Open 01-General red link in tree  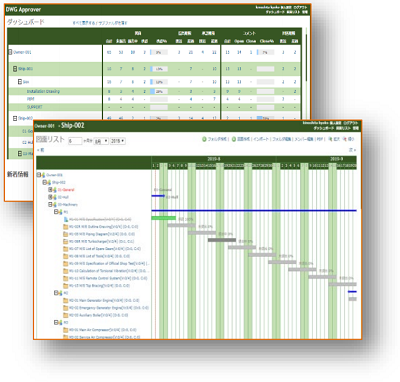66,190
